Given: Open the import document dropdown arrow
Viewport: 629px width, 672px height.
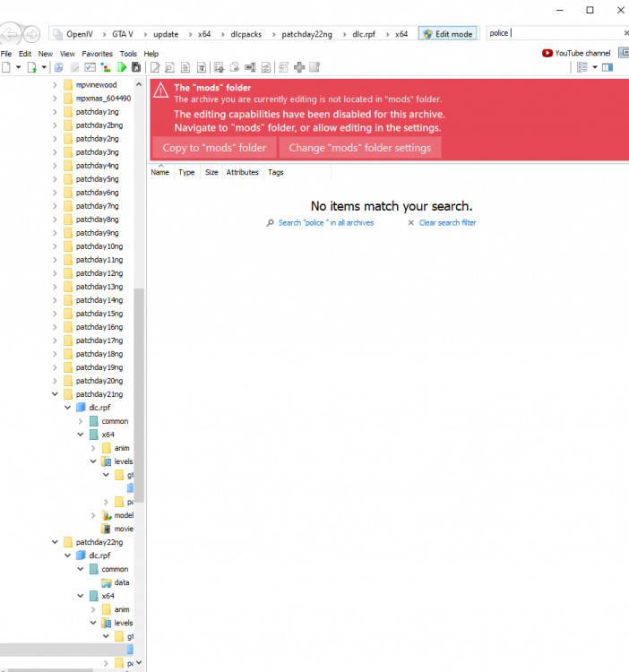Looking at the screenshot, I should tap(44, 67).
